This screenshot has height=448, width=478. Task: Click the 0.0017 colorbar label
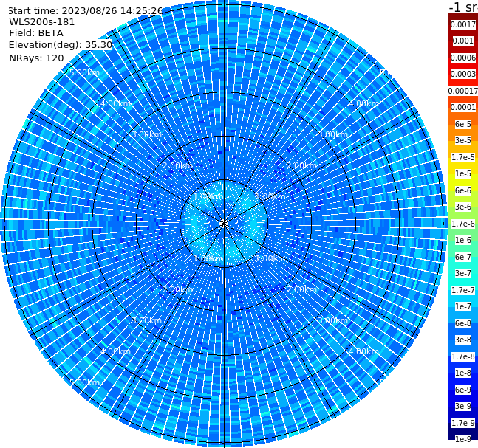pos(463,24)
